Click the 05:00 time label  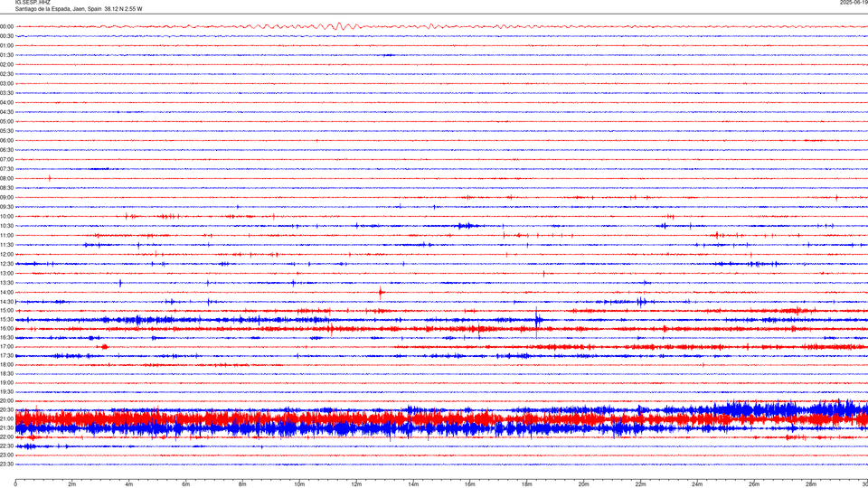(x=6, y=122)
